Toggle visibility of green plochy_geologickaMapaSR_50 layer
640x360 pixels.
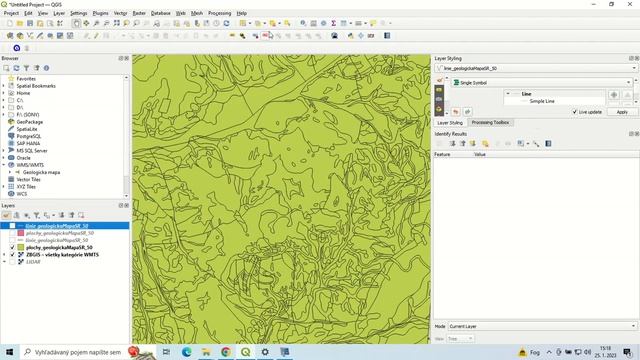point(13,247)
